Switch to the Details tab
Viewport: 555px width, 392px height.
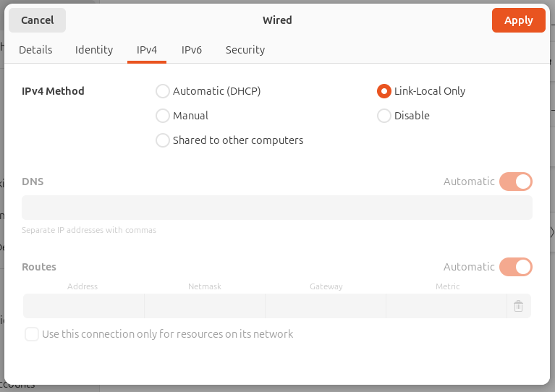pos(35,50)
